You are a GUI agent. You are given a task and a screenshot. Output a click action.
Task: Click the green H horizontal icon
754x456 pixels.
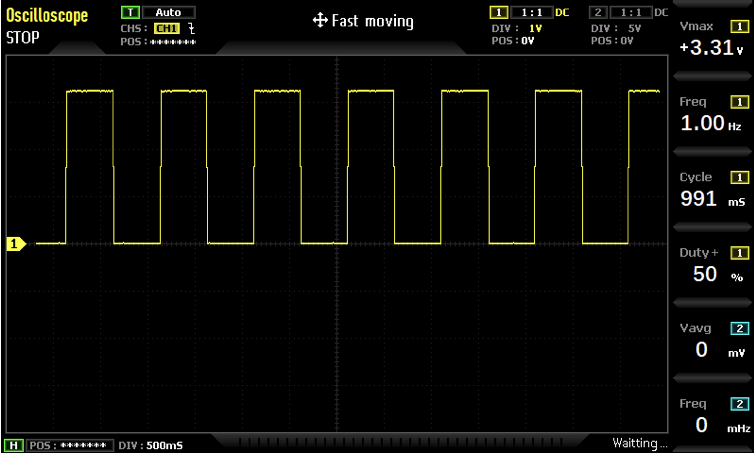pos(13,445)
